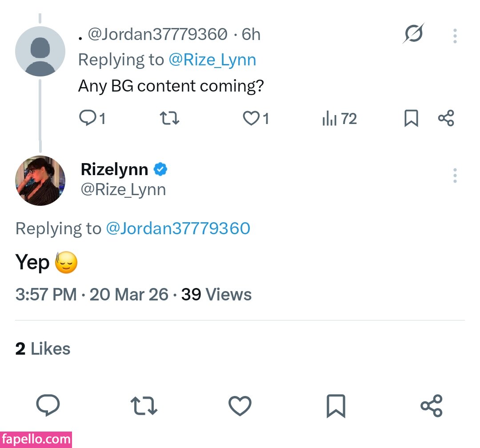This screenshot has width=480, height=448.
Task: Bookmark Rizelynn's main tweet
Action: 336,406
